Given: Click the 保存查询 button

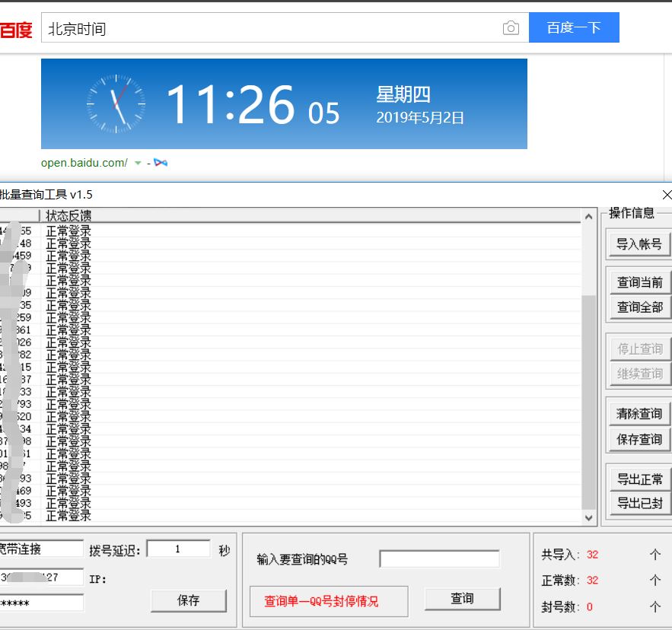Looking at the screenshot, I should [639, 439].
